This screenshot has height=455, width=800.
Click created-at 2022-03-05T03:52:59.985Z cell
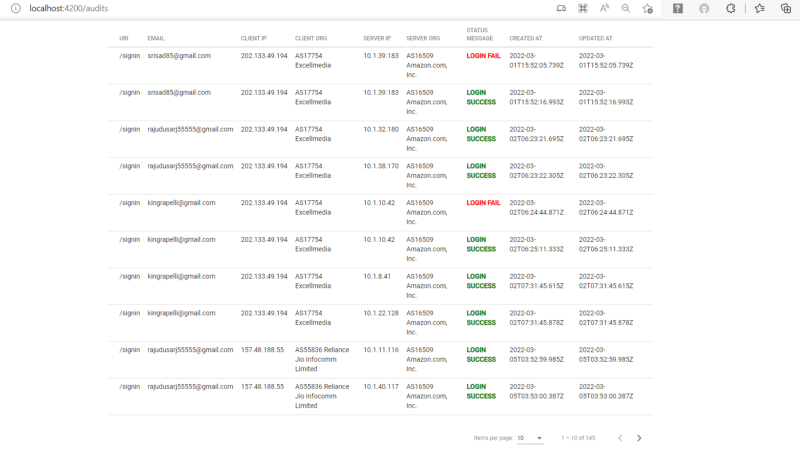click(x=536, y=354)
